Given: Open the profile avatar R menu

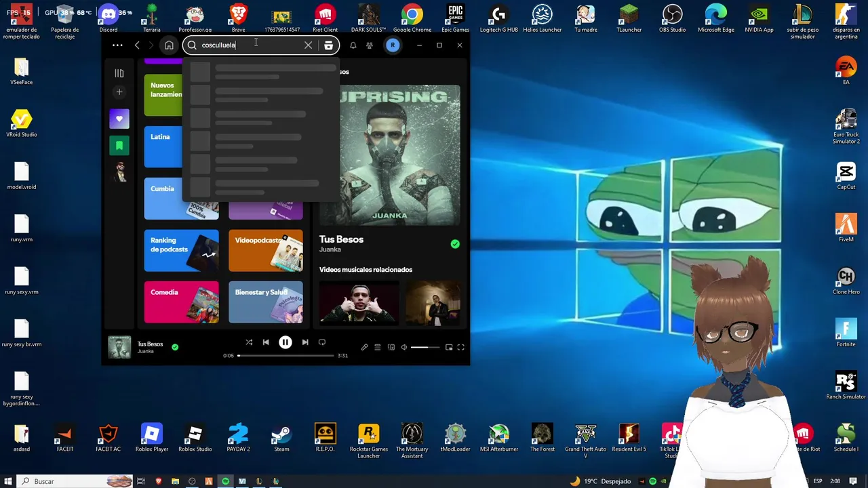Looking at the screenshot, I should (x=393, y=45).
